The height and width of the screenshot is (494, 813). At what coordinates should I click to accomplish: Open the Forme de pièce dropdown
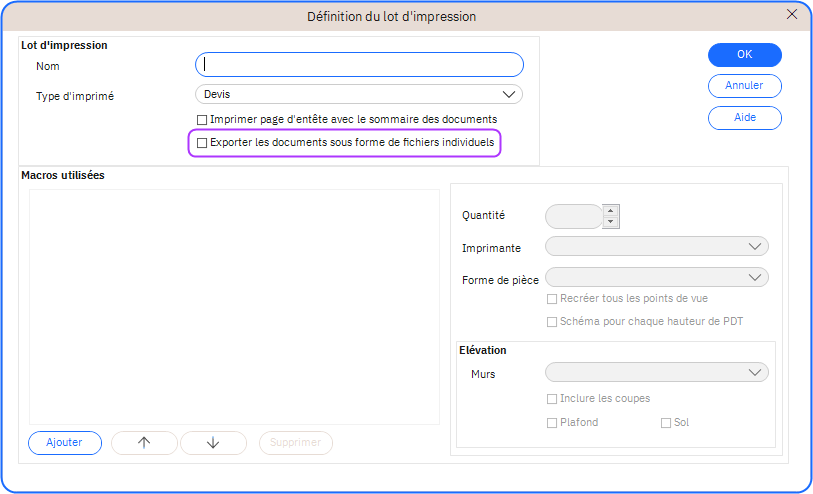point(656,277)
